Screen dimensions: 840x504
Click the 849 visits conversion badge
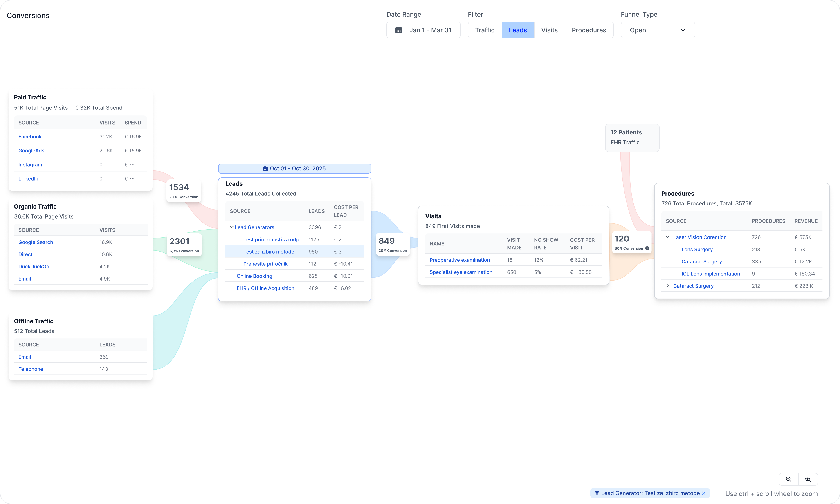click(393, 245)
